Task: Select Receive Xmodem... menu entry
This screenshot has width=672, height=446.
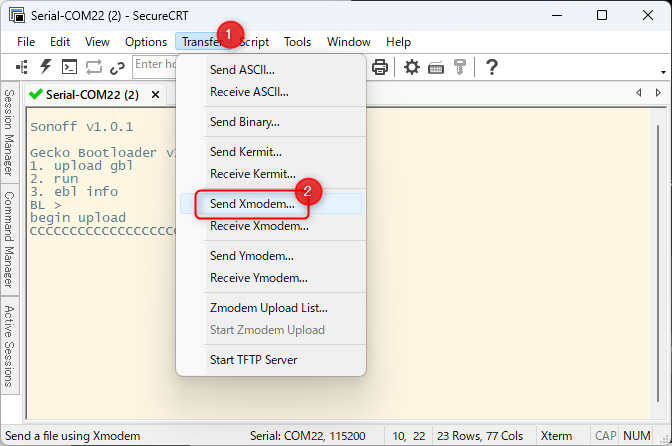Action: [x=271, y=226]
